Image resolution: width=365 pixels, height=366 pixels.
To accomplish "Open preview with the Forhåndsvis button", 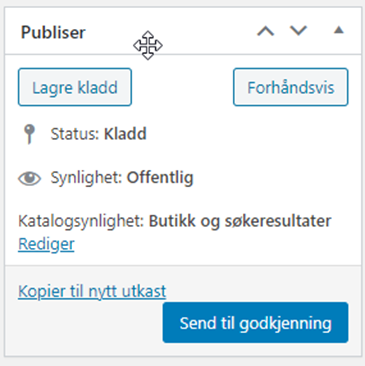I will pos(291,87).
